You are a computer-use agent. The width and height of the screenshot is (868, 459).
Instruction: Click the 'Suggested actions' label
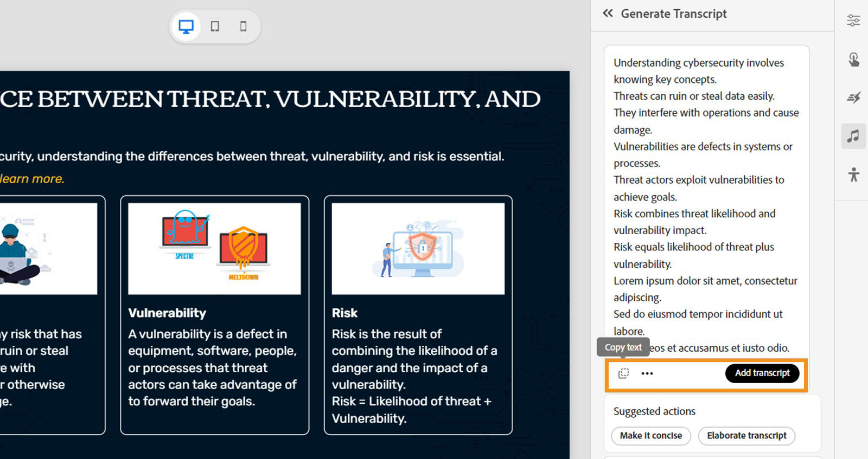point(654,411)
